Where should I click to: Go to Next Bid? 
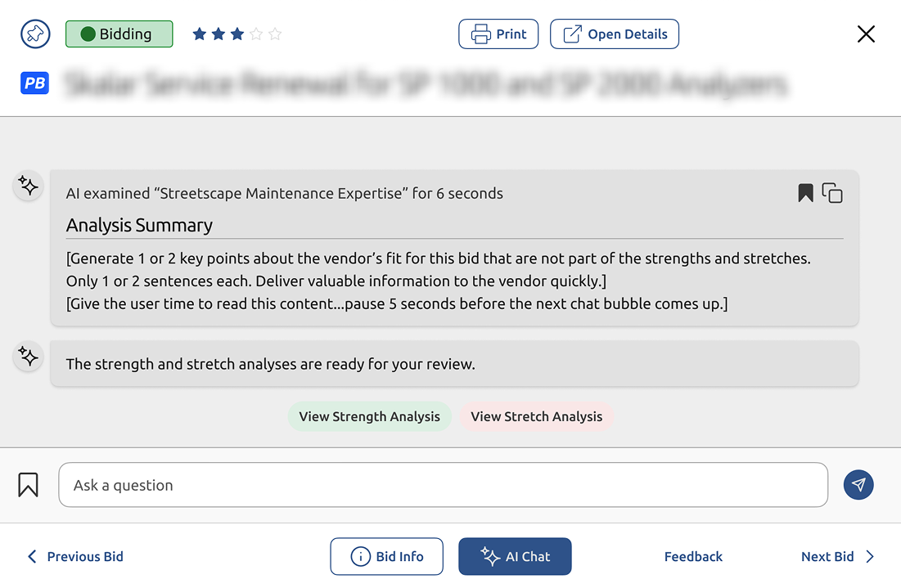[838, 556]
